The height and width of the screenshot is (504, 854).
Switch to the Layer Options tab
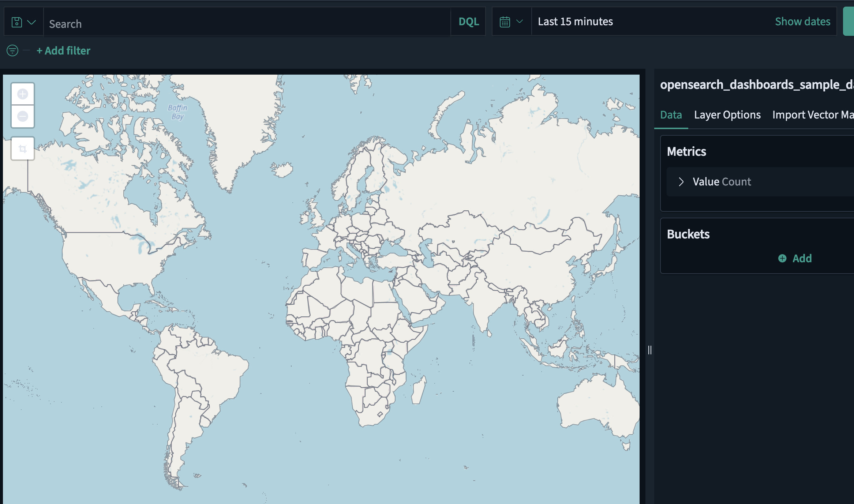click(x=727, y=114)
